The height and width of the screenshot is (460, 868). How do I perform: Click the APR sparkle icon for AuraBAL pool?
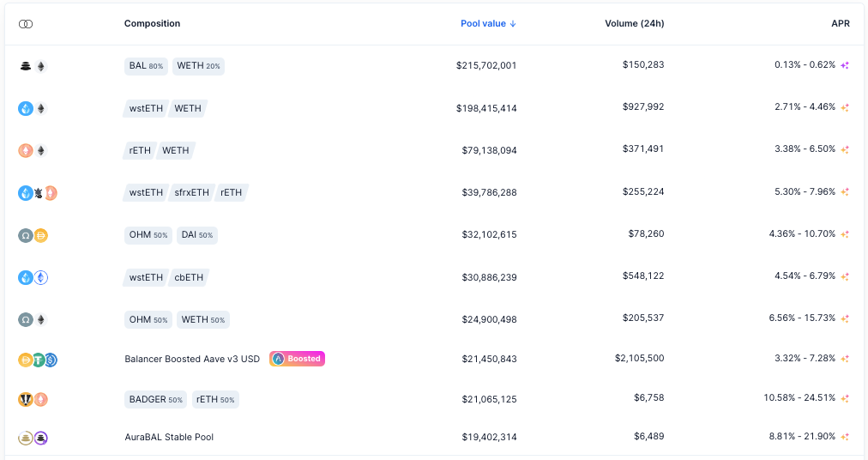click(x=845, y=438)
